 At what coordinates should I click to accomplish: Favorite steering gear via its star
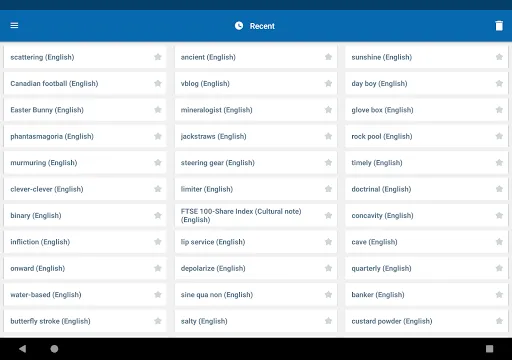pyautogui.click(x=328, y=163)
